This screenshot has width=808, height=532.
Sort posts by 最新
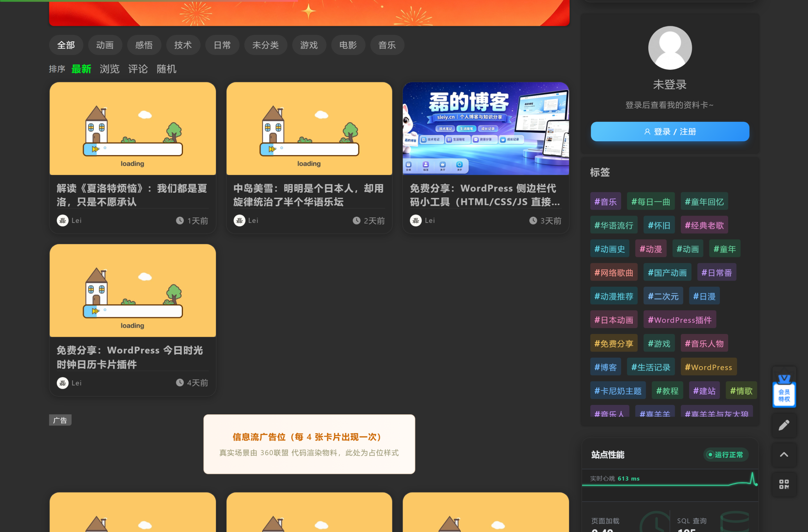pos(81,69)
